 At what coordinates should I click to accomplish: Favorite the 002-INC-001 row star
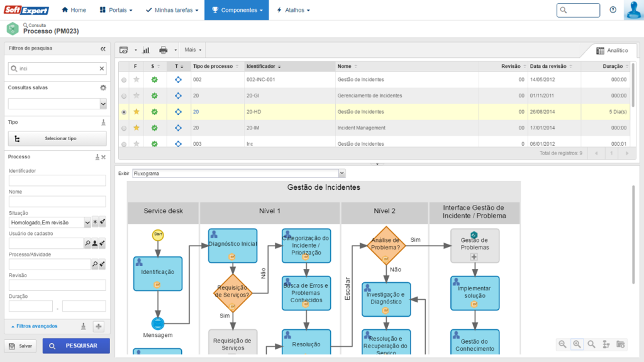pos(136,80)
